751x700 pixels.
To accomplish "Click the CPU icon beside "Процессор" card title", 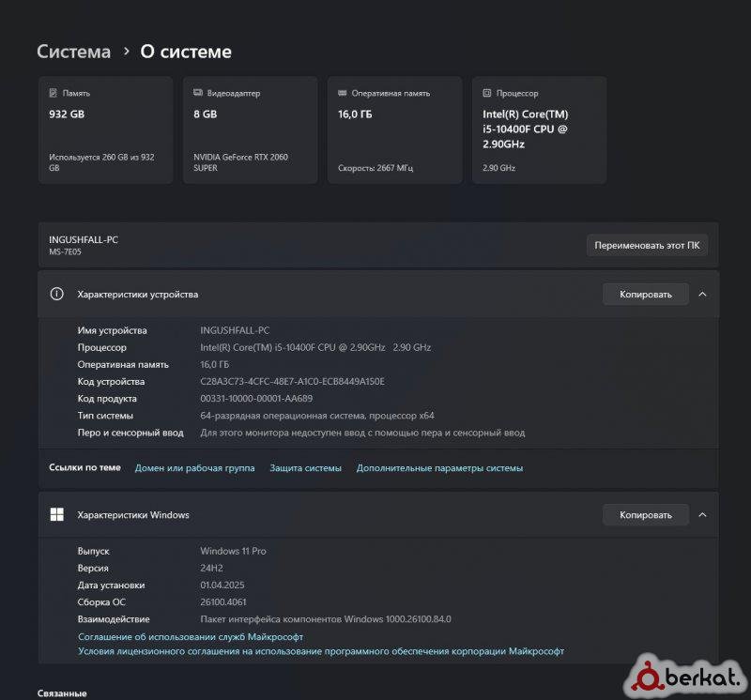I will [x=487, y=93].
